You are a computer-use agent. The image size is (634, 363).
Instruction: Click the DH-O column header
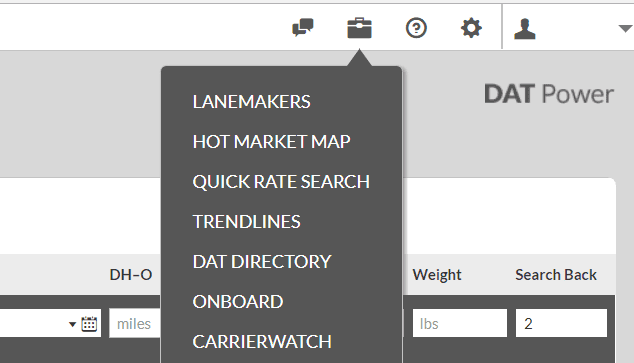pos(131,275)
